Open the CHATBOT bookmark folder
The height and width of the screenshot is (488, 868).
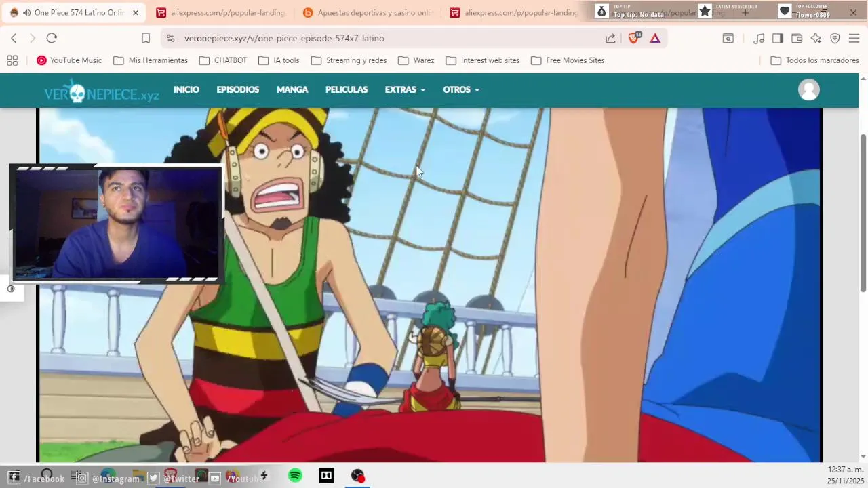coord(223,60)
